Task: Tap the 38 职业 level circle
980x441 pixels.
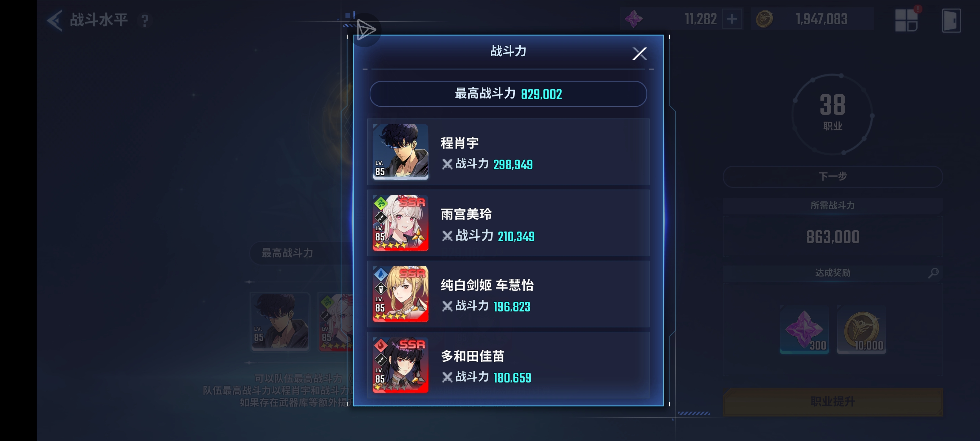Action: click(832, 114)
